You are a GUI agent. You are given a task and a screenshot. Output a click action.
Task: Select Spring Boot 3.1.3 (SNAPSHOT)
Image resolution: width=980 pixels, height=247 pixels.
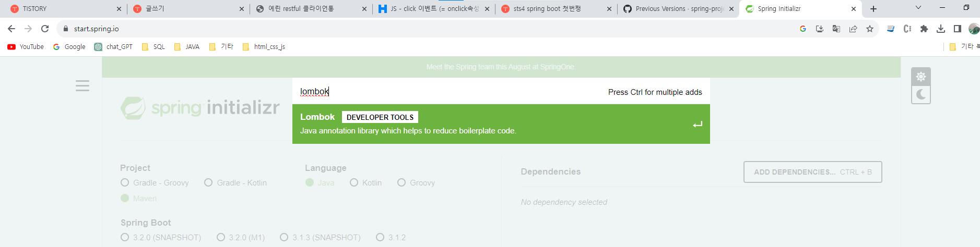(x=320, y=238)
